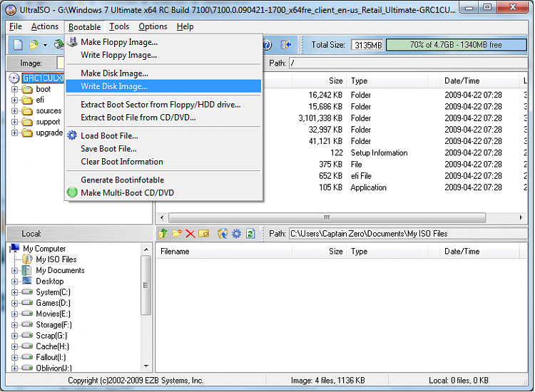Viewport: 535px width, 392px height.
Task: Click the Open file folder icon
Action: click(x=34, y=45)
